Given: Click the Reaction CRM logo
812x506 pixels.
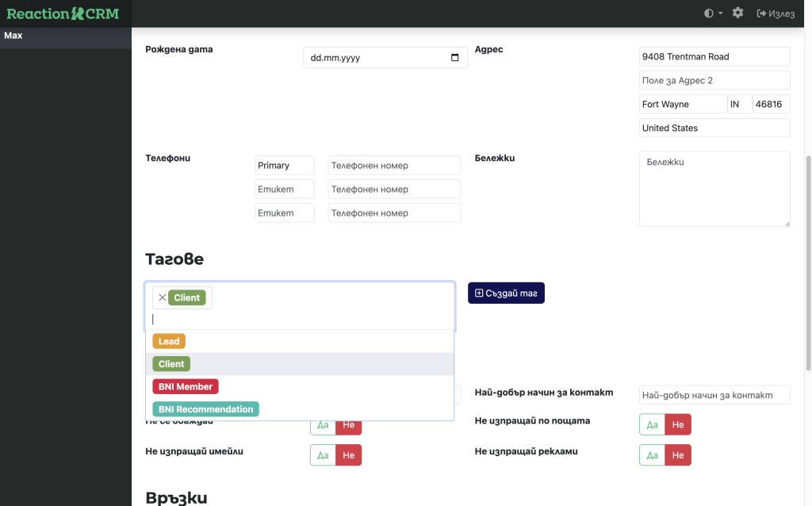Looking at the screenshot, I should coord(64,13).
